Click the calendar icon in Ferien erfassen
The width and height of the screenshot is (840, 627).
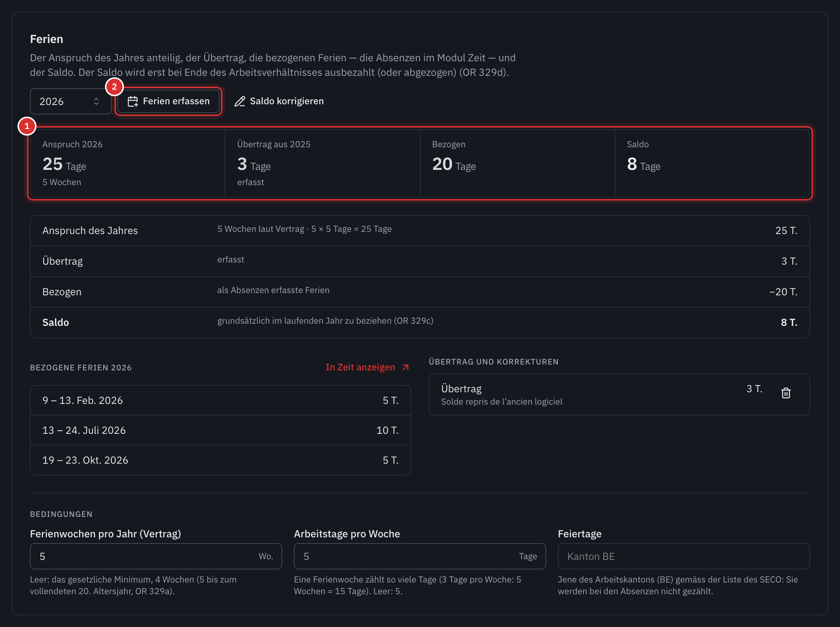point(132,101)
